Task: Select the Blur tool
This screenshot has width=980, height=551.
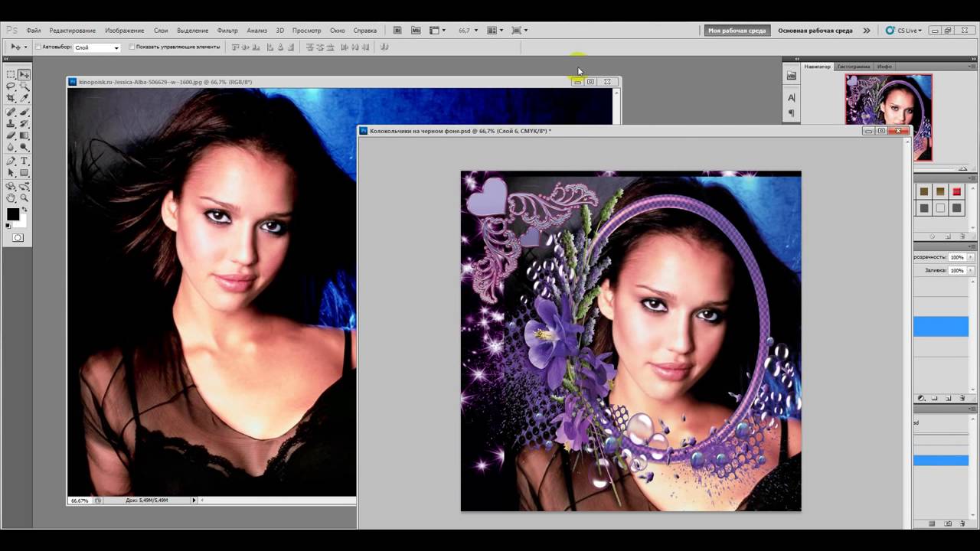Action: (11, 147)
